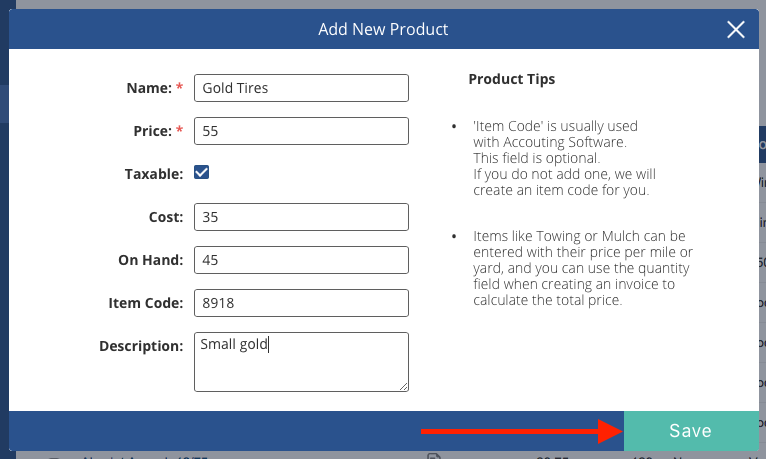Screen dimensions: 766x459
Task: Uncheck the Taxable checkbox
Action: pyautogui.click(x=201, y=172)
